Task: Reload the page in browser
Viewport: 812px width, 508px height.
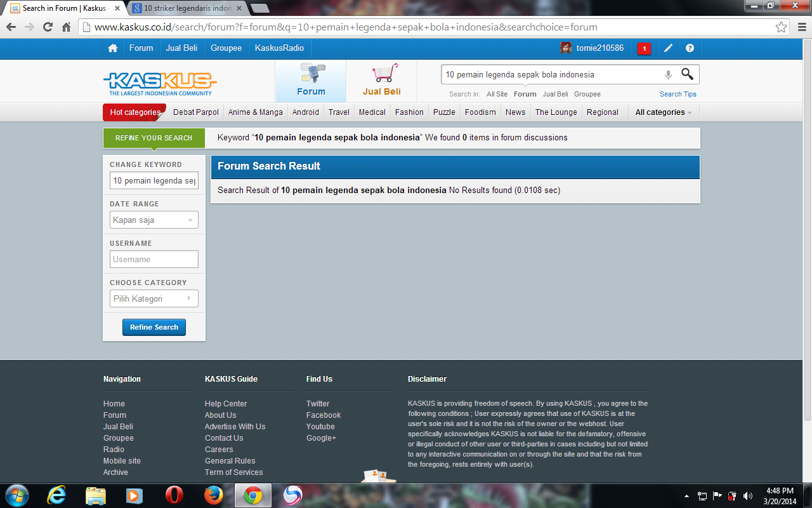Action: [x=48, y=27]
